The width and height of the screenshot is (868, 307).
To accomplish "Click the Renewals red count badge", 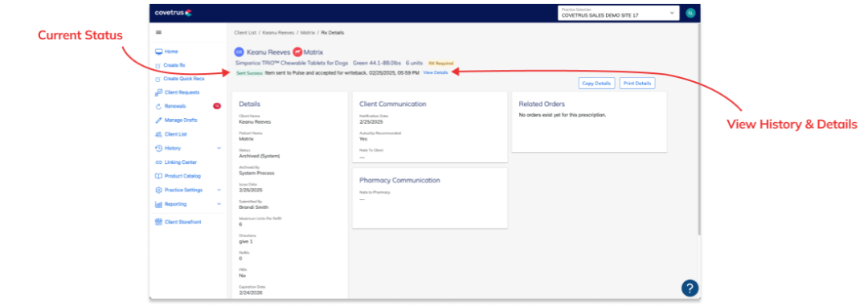I will (217, 106).
